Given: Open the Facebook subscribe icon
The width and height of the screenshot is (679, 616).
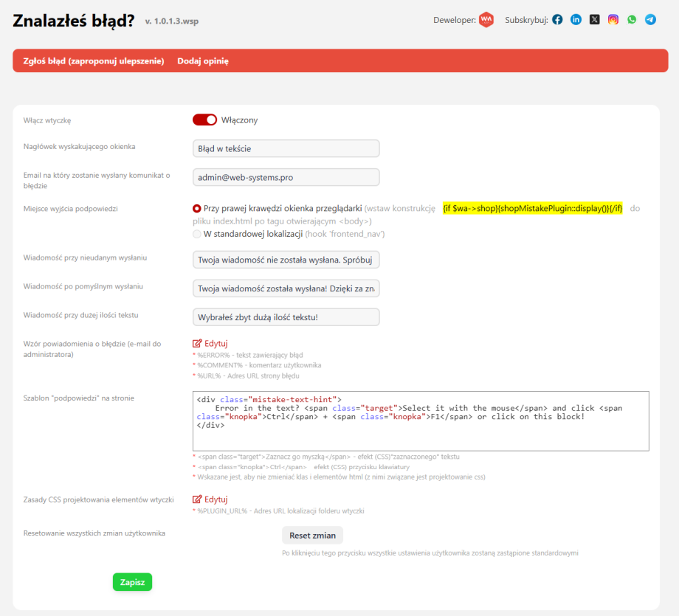Looking at the screenshot, I should pyautogui.click(x=557, y=20).
